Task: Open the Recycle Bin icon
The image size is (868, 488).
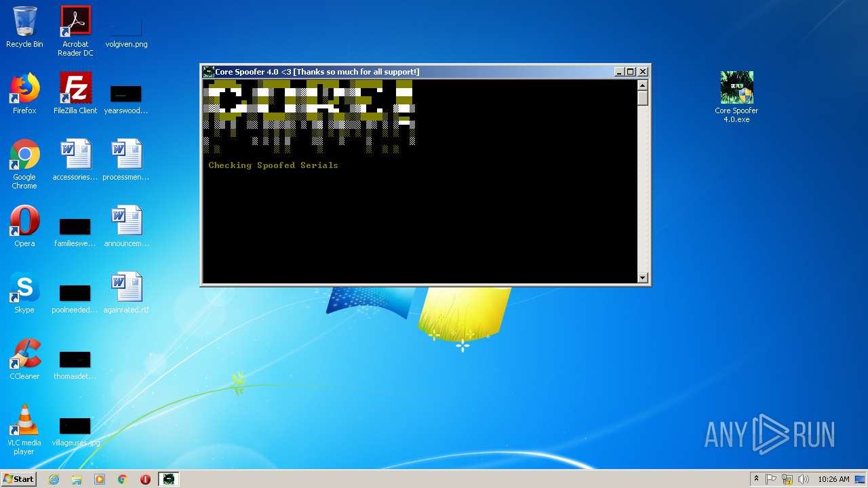Action: pos(24,28)
